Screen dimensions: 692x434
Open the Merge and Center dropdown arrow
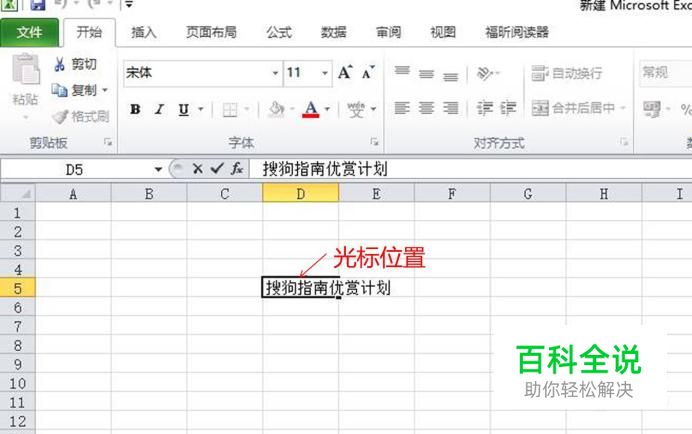(623, 108)
